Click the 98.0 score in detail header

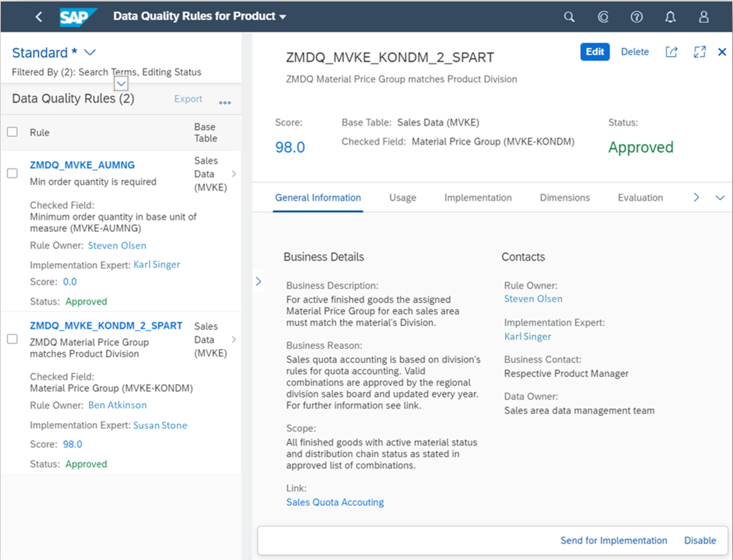pos(290,147)
